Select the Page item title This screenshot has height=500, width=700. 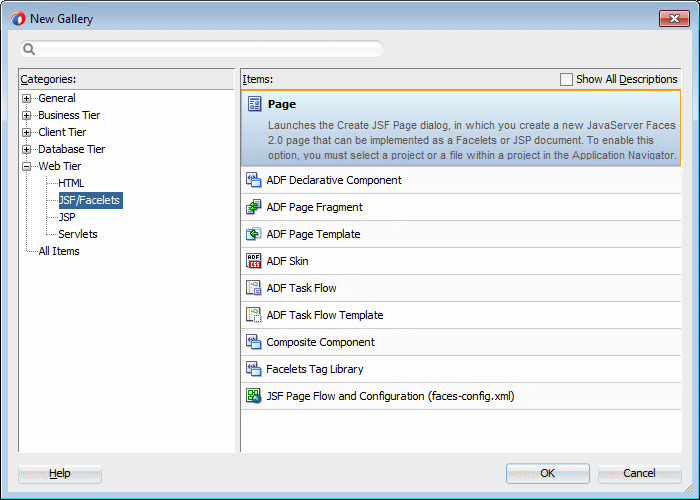coord(282,104)
